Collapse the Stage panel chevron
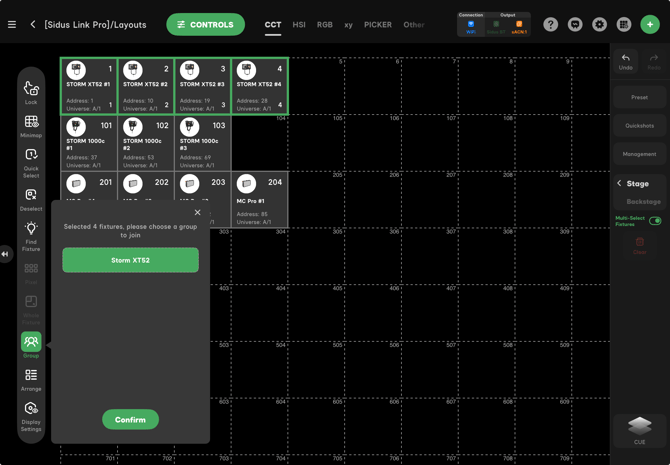This screenshot has height=465, width=670. click(619, 184)
